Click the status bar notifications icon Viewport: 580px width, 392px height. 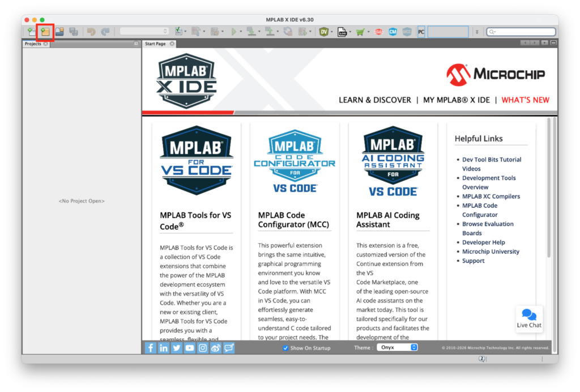[x=481, y=359]
